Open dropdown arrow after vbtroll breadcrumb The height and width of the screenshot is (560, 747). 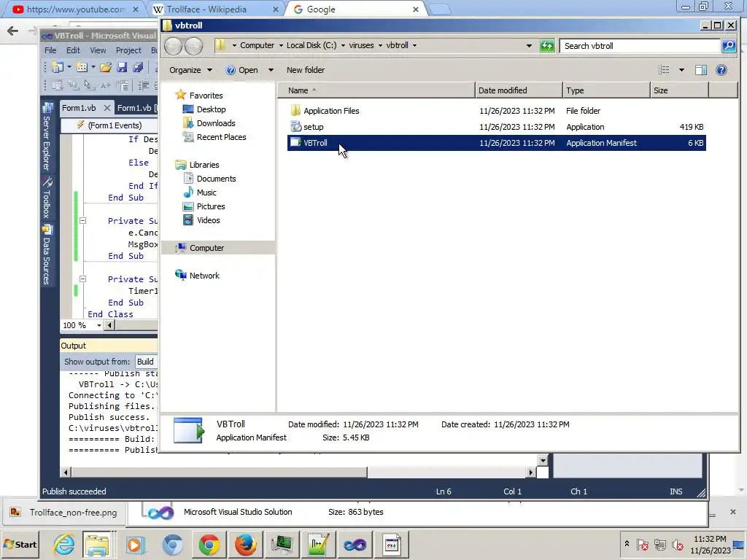tap(414, 45)
